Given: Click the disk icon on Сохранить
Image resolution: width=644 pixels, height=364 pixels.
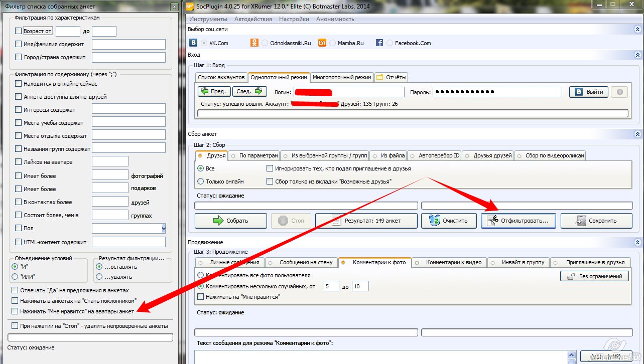Looking at the screenshot, I should (581, 221).
